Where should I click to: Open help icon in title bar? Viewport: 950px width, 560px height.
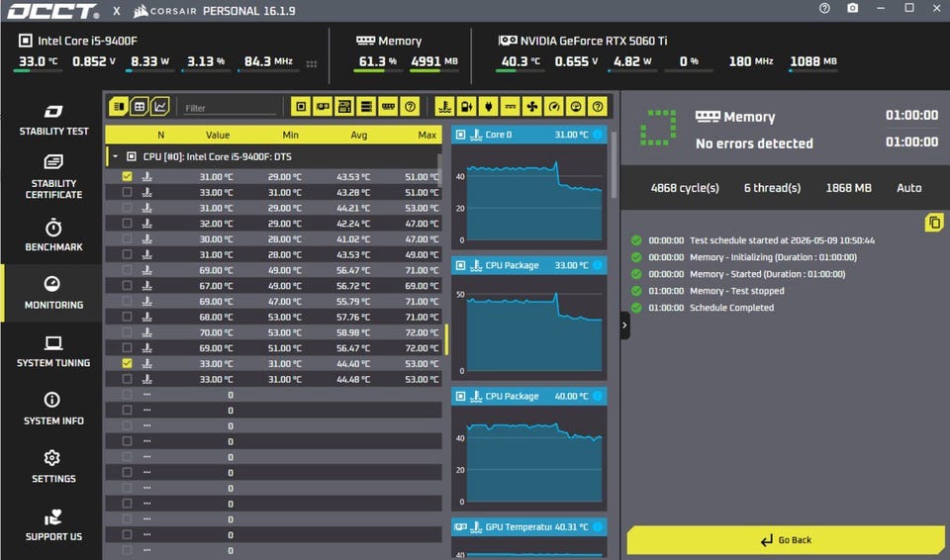(824, 9)
